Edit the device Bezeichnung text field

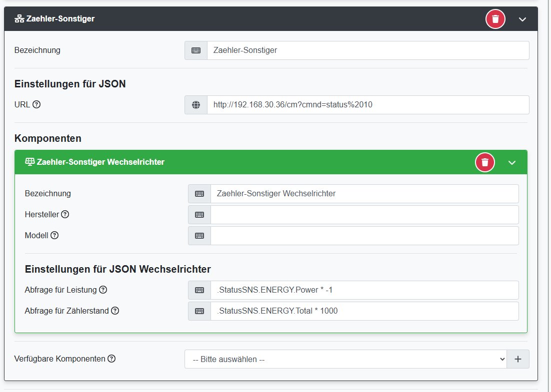(367, 50)
